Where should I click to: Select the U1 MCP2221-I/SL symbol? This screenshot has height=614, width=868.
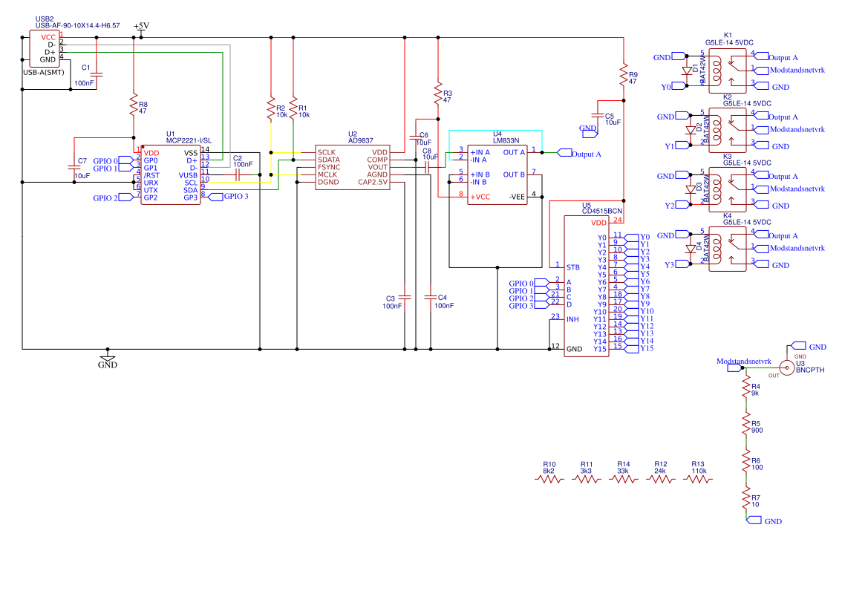point(171,174)
